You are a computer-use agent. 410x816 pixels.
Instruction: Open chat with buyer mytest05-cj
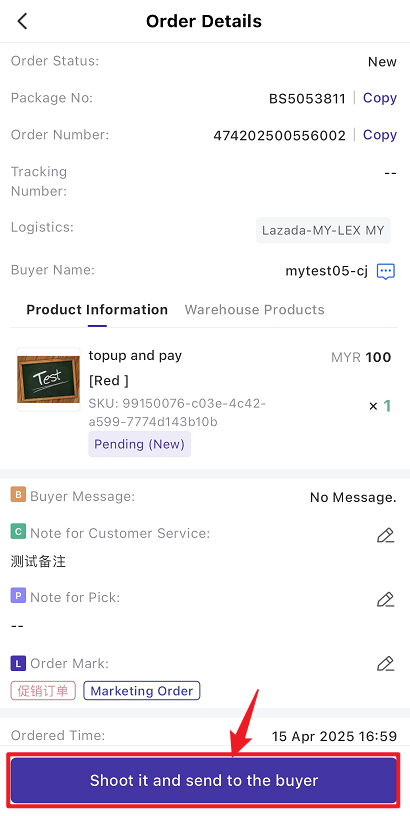(x=386, y=271)
